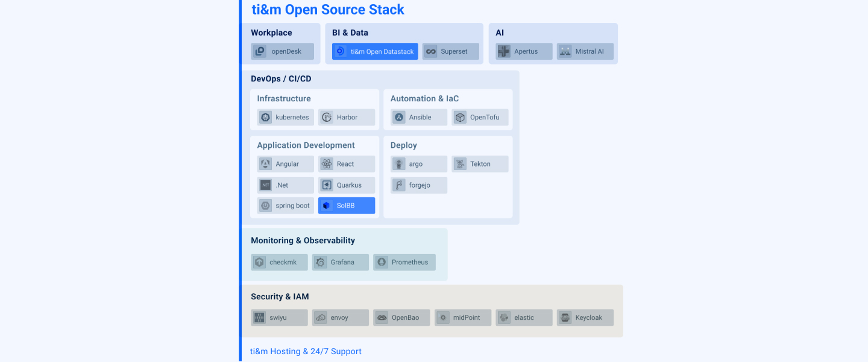Click the Superset infinity icon
Viewport: 868px width, 362px height.
tap(430, 51)
